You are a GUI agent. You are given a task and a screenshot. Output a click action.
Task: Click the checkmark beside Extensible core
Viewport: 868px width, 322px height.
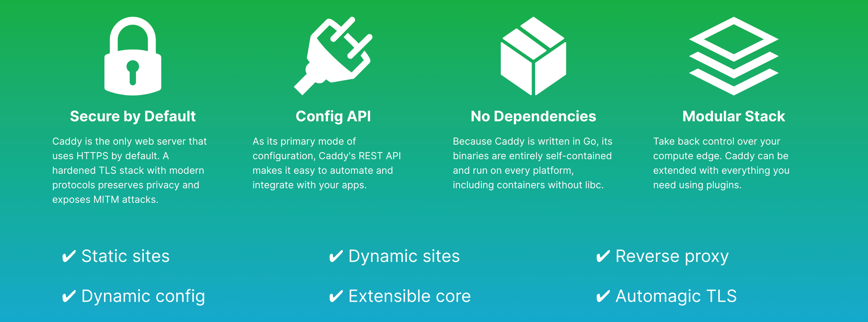(x=336, y=296)
